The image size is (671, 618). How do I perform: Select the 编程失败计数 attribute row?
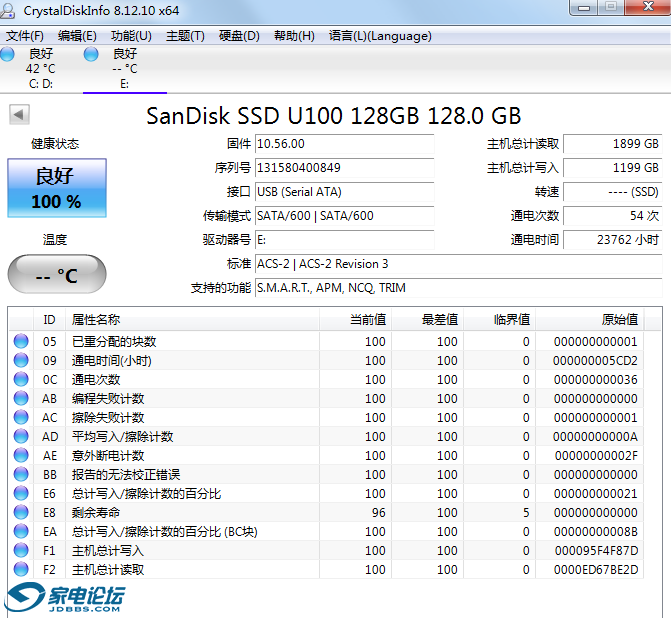(326, 398)
